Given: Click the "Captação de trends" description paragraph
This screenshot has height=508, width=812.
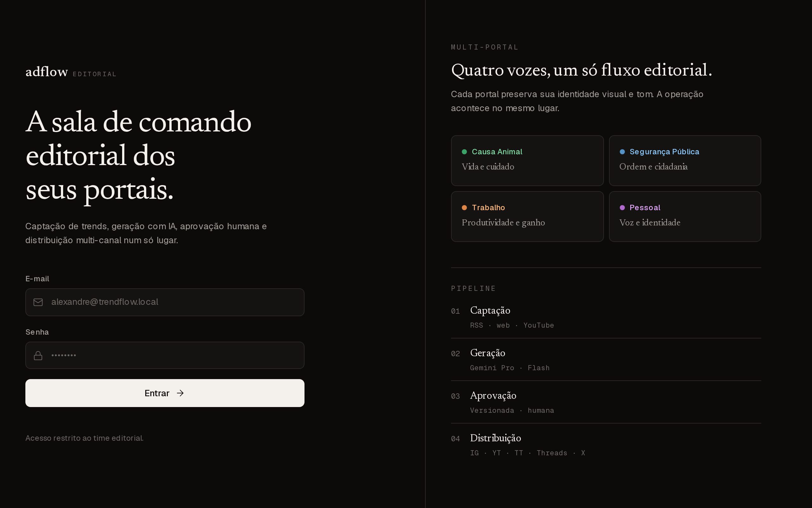Looking at the screenshot, I should coord(146,233).
